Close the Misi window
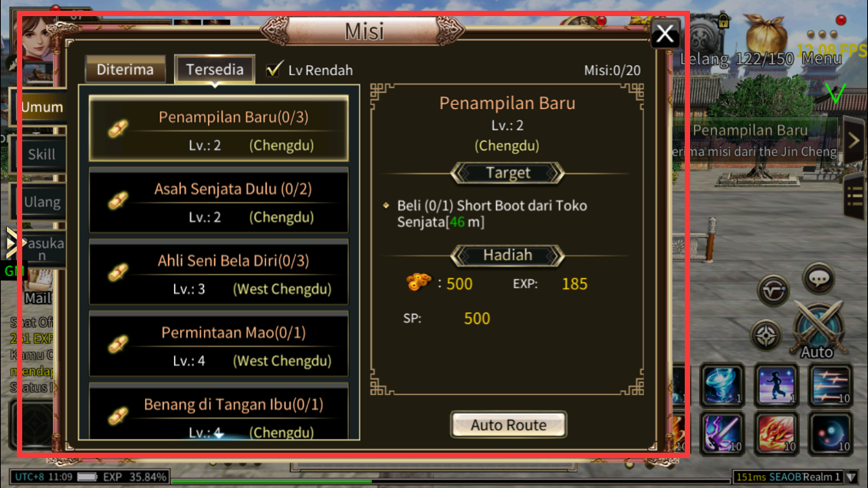Image resolution: width=868 pixels, height=488 pixels. point(665,35)
